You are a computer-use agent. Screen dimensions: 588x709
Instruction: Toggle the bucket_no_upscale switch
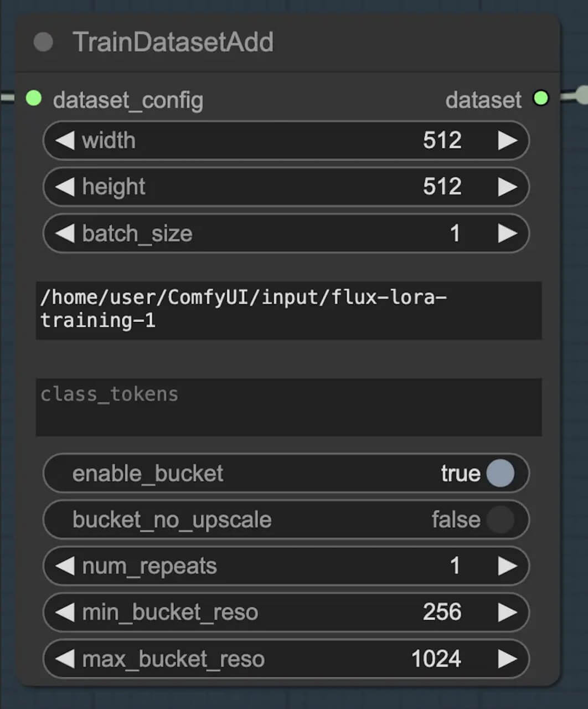tap(499, 520)
